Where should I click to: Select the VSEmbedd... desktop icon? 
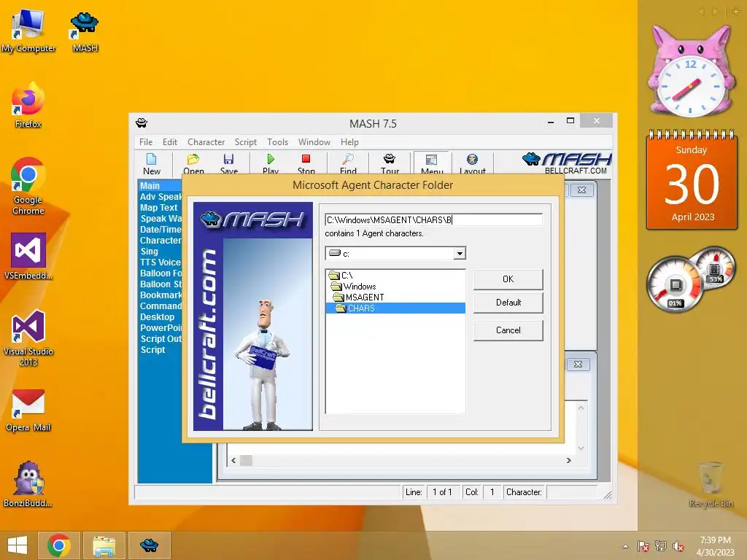28,256
